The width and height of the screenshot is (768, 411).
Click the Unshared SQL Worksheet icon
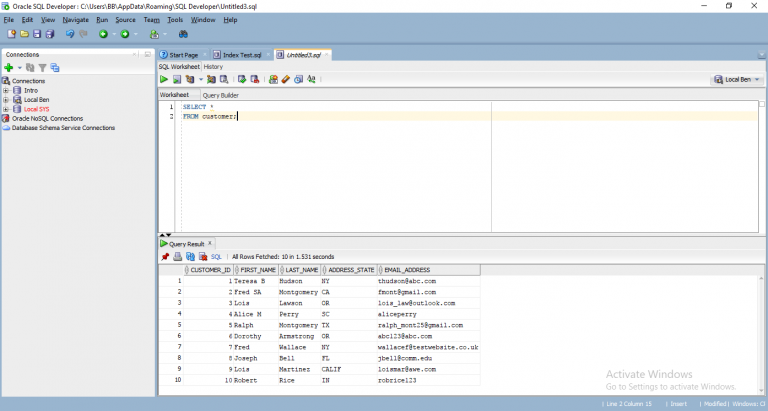click(x=273, y=79)
